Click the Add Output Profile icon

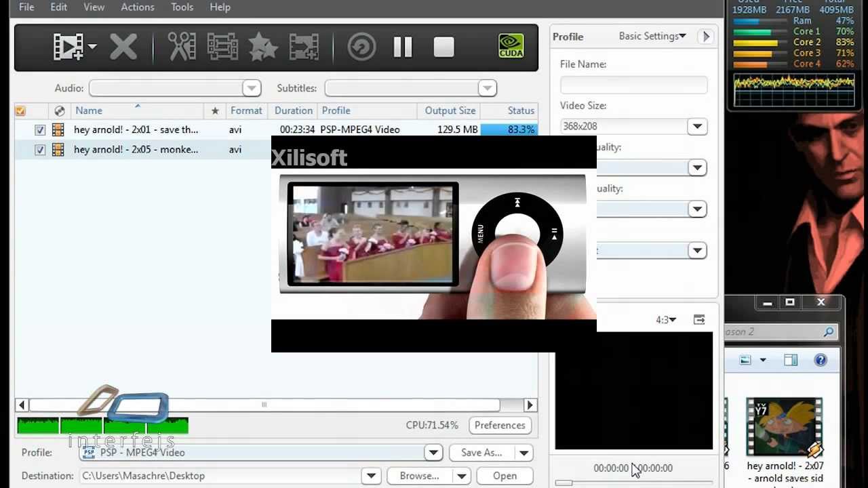pos(304,47)
